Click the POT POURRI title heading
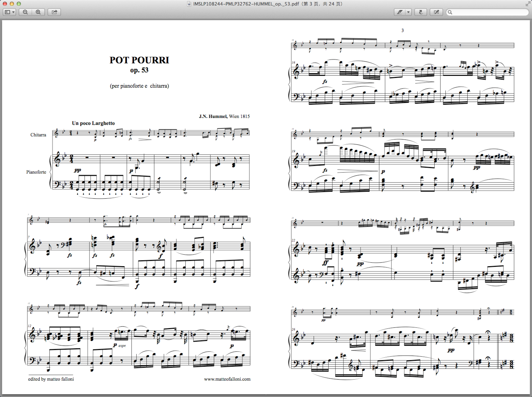This screenshot has height=397, width=532. click(139, 60)
